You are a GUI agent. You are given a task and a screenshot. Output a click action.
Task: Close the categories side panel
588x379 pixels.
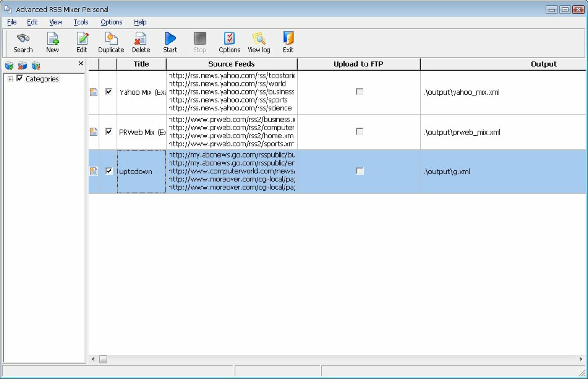[81, 63]
